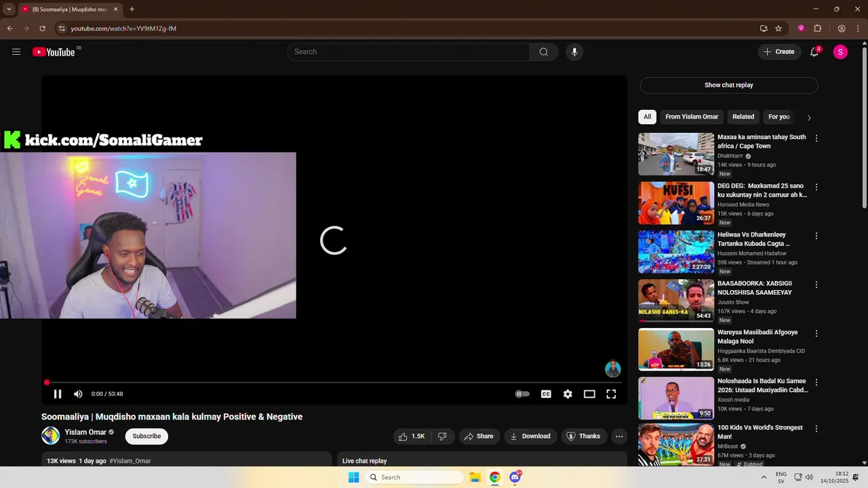Download the video
This screenshot has width=868, height=488.
tap(530, 436)
